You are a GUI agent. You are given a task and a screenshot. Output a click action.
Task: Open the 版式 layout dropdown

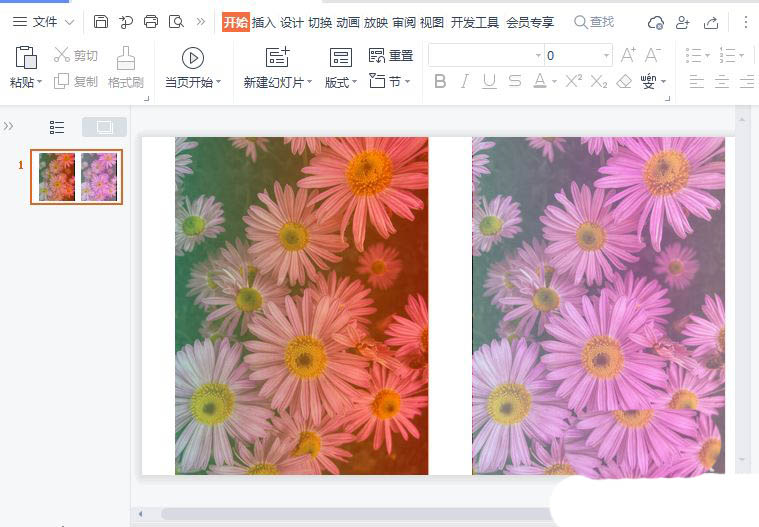tap(341, 82)
